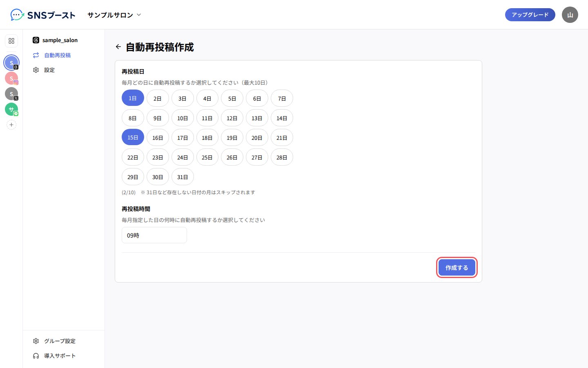The width and height of the screenshot is (588, 368).
Task: Click the (2/10) selection counter text
Action: tap(129, 192)
